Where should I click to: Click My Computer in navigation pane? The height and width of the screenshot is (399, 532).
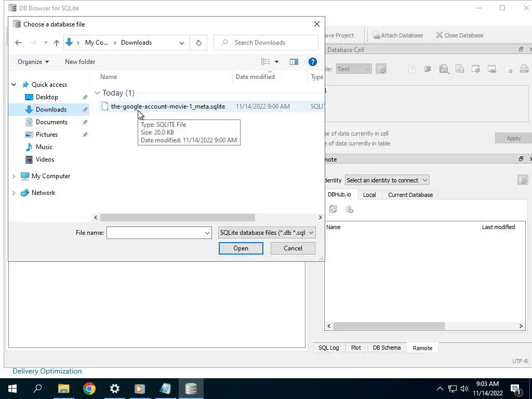click(x=51, y=176)
